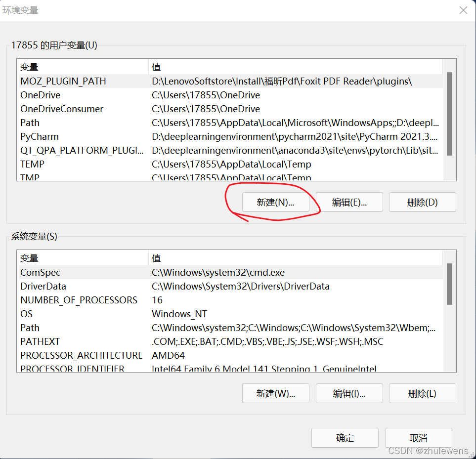Select the MOZ_PLUGIN_PATH user variable
The image size is (476, 459).
tap(231, 81)
